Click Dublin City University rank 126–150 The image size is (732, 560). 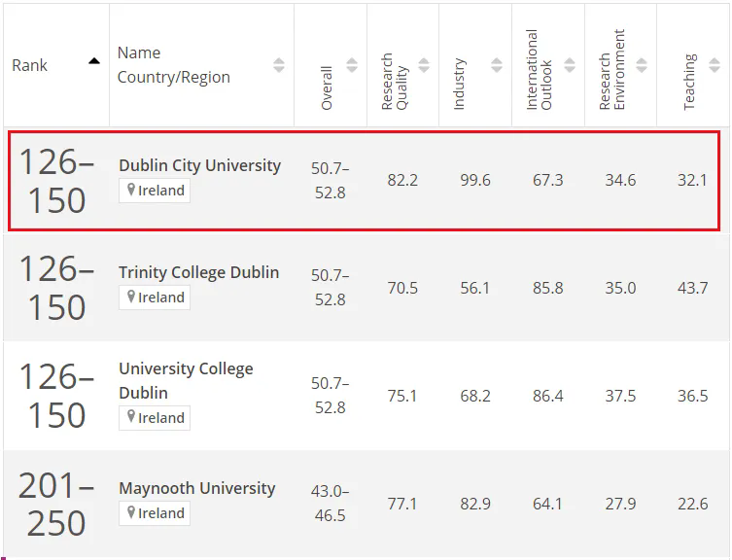point(56,181)
